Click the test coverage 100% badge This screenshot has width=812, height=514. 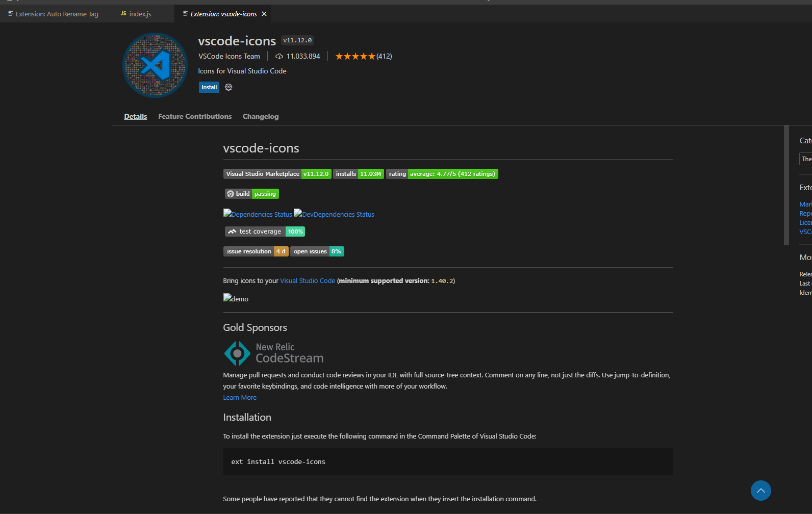click(x=265, y=232)
